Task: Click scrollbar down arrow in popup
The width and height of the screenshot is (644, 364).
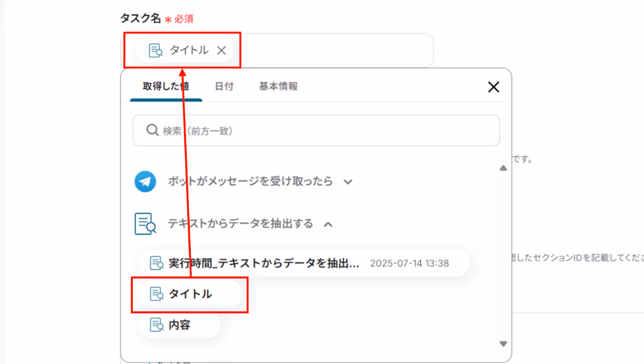Action: (x=503, y=344)
